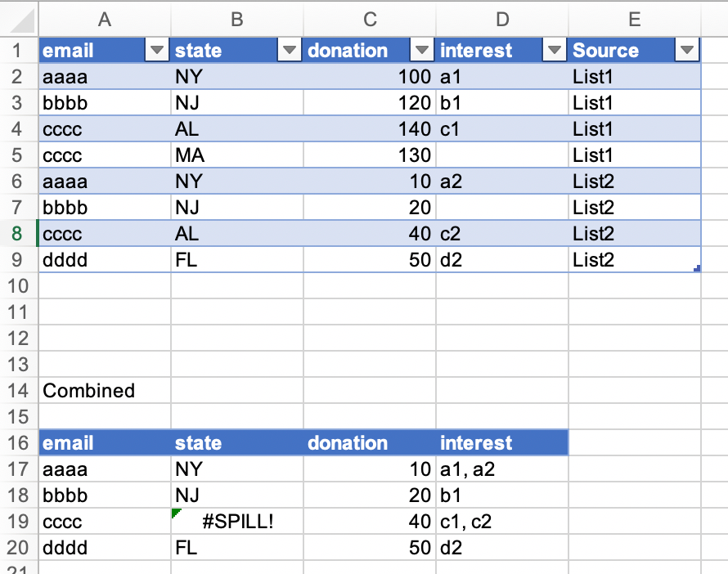
Task: Open the interest column filter dropdown
Action: (554, 50)
